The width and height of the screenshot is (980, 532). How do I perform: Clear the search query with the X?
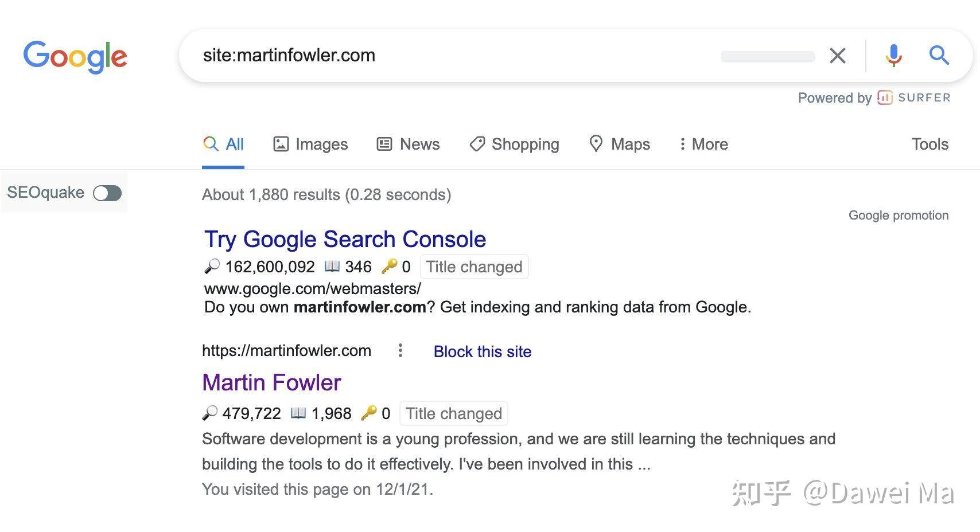click(x=838, y=56)
